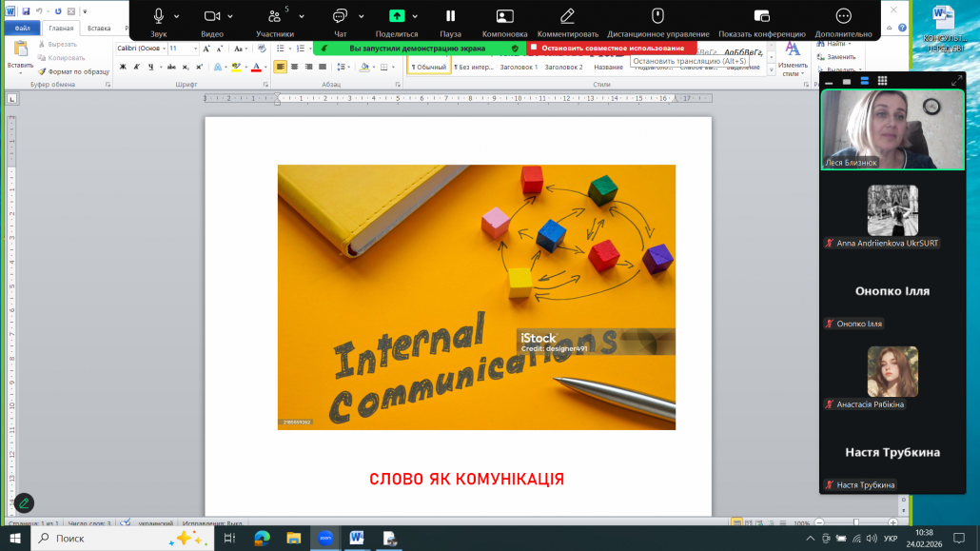980x551 pixels.
Task: Click the Формат по образцу brush
Action: [x=73, y=70]
